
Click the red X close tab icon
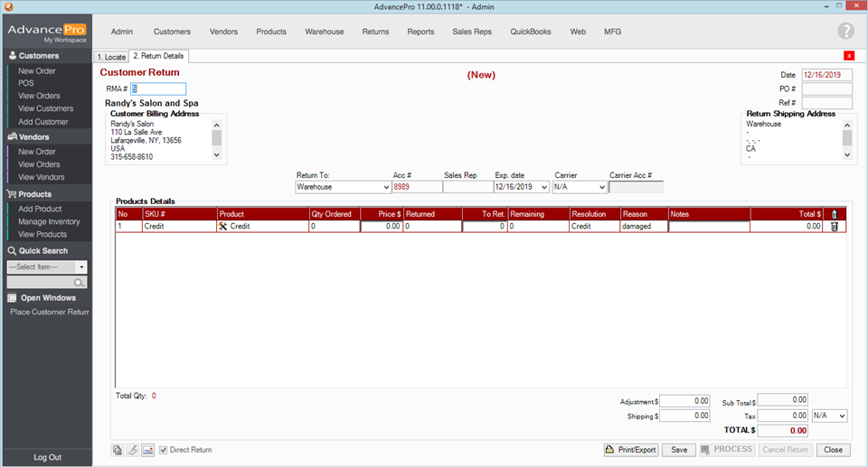(849, 56)
